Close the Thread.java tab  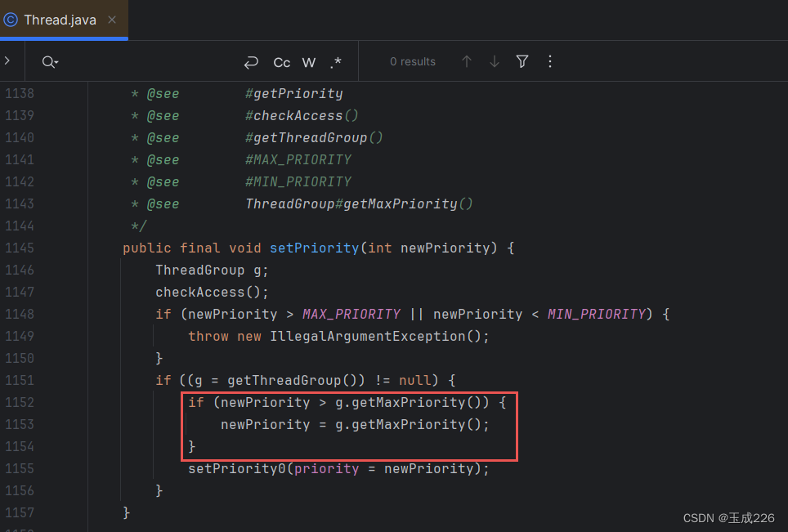(112, 20)
